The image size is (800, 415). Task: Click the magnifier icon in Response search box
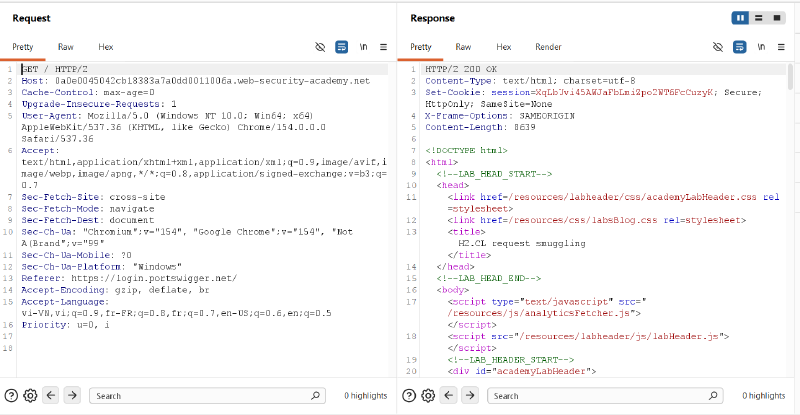coord(713,396)
